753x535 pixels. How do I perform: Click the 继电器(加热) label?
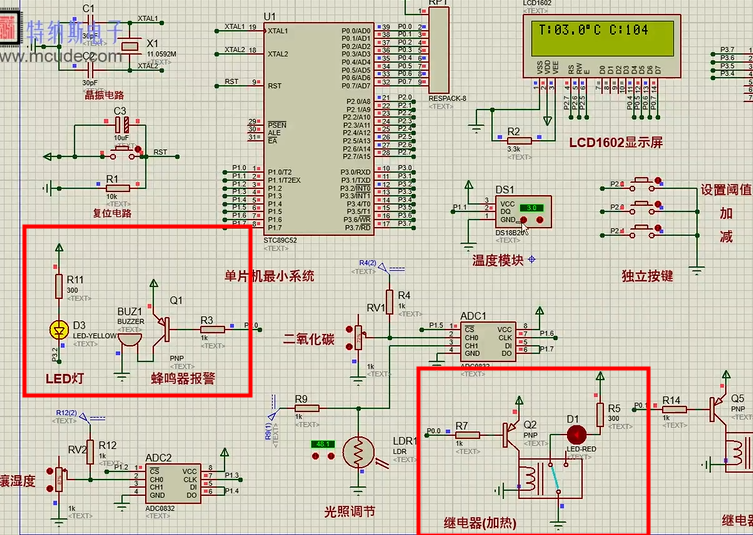480,523
